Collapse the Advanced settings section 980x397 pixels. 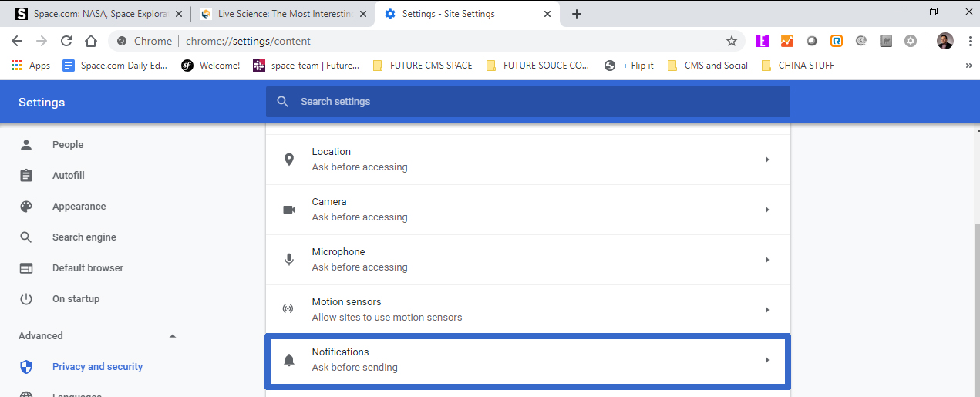173,336
